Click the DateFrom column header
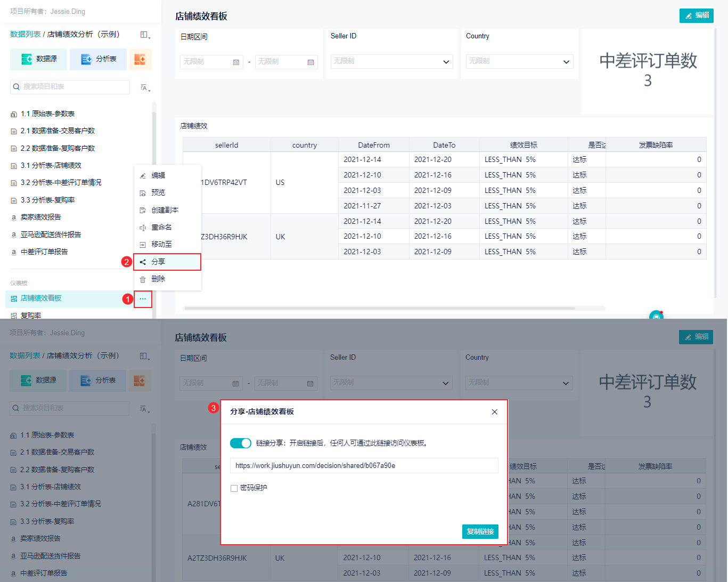Viewport: 728px width, 582px height. click(x=374, y=145)
